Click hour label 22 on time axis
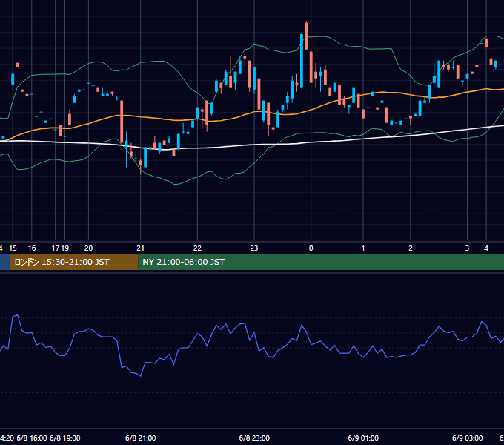This screenshot has width=504, height=445. click(x=197, y=248)
